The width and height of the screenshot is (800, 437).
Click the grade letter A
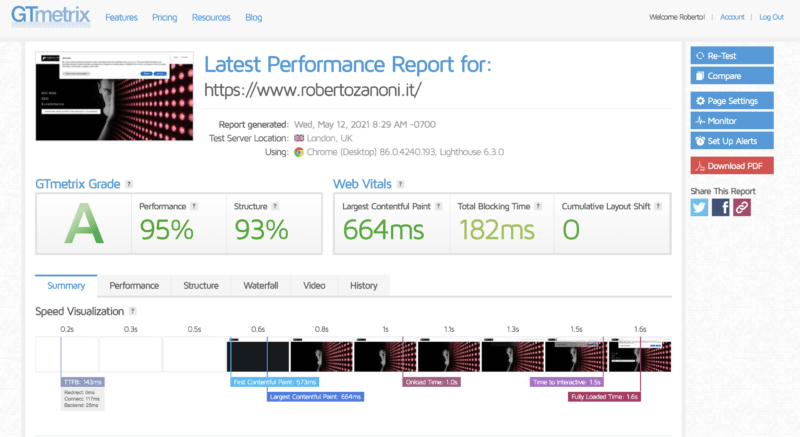(x=84, y=224)
